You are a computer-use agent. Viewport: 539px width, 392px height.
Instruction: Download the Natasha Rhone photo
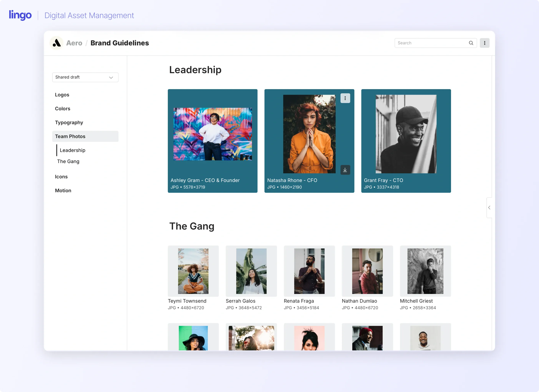345,170
